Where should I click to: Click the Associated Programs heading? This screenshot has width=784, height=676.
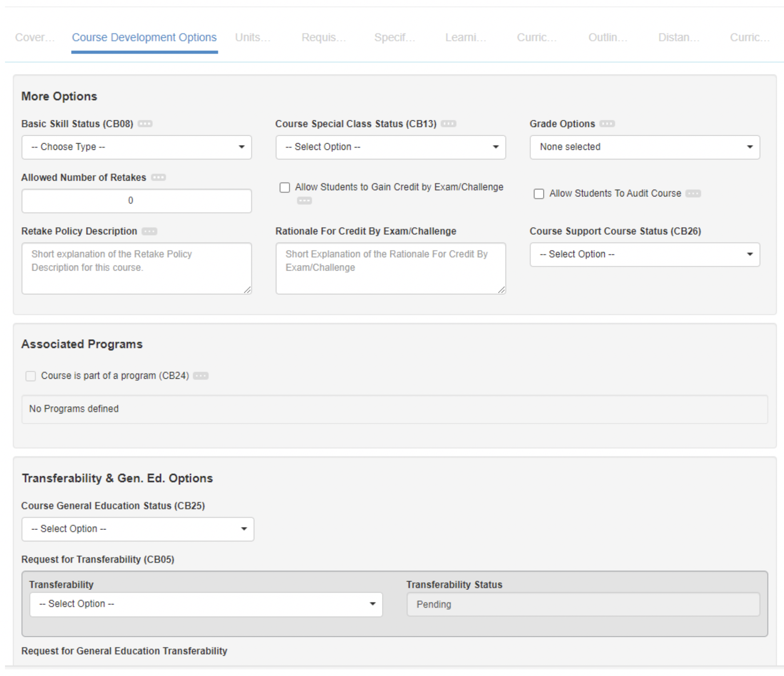82,344
